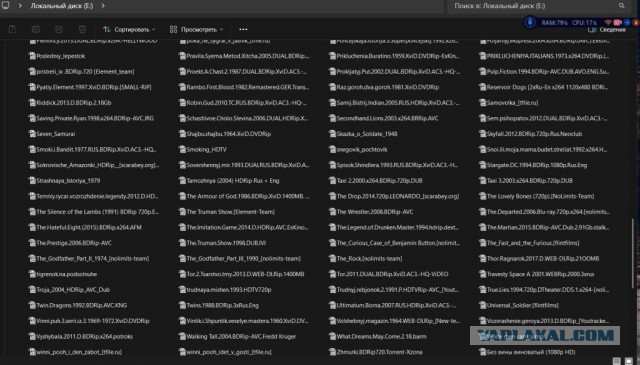Open the Просмотреть view dropdown
This screenshot has height=365, width=640.
(x=196, y=29)
